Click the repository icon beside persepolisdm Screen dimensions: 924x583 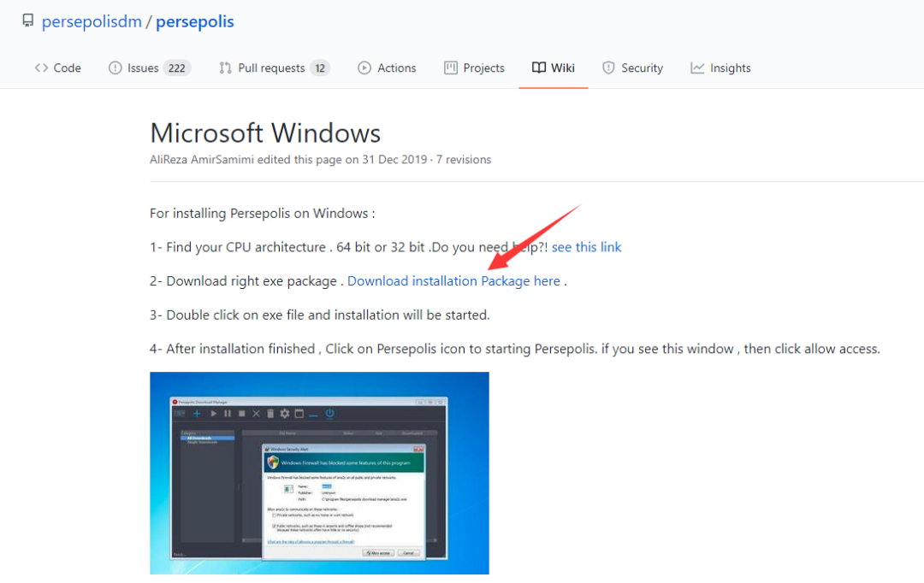click(27, 21)
